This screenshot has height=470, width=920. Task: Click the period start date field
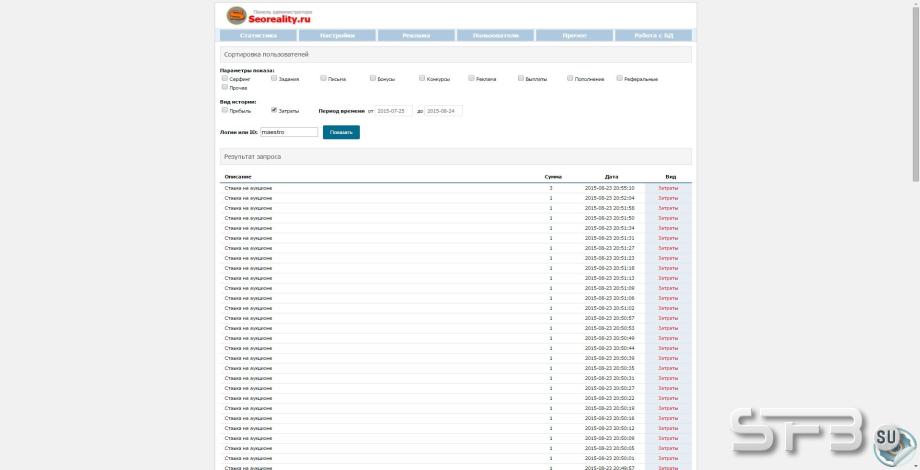(394, 110)
